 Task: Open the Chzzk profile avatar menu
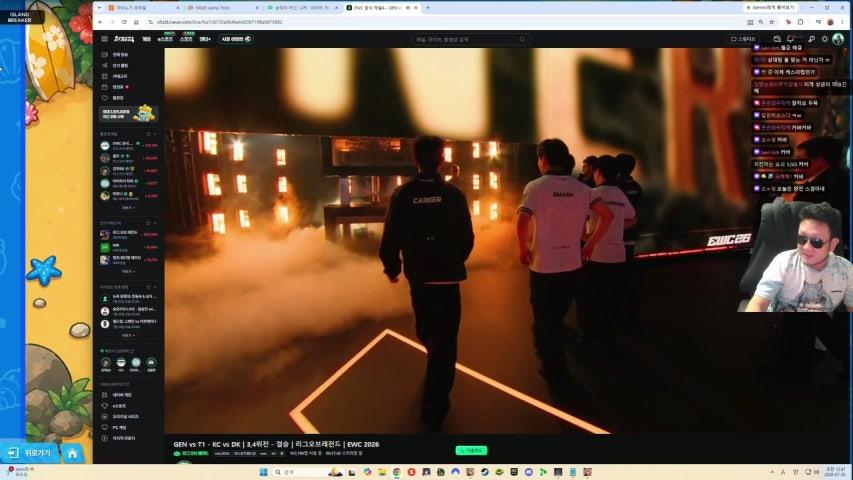pyautogui.click(x=838, y=39)
